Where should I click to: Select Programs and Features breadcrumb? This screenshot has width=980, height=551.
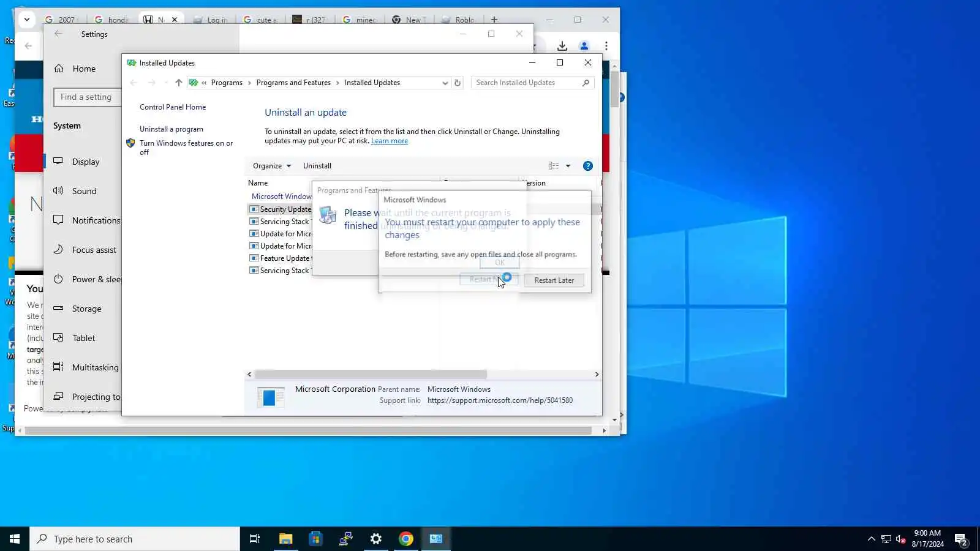click(x=293, y=83)
